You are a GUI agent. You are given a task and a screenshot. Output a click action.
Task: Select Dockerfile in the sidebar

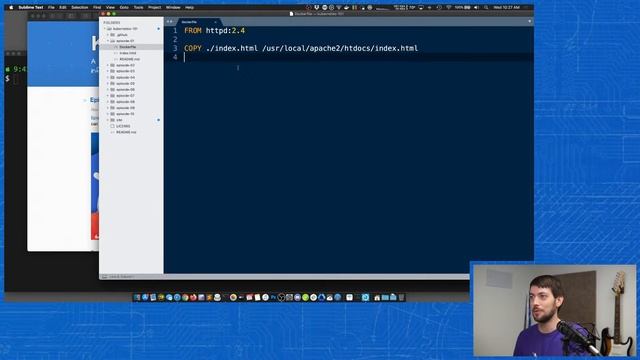click(x=127, y=47)
